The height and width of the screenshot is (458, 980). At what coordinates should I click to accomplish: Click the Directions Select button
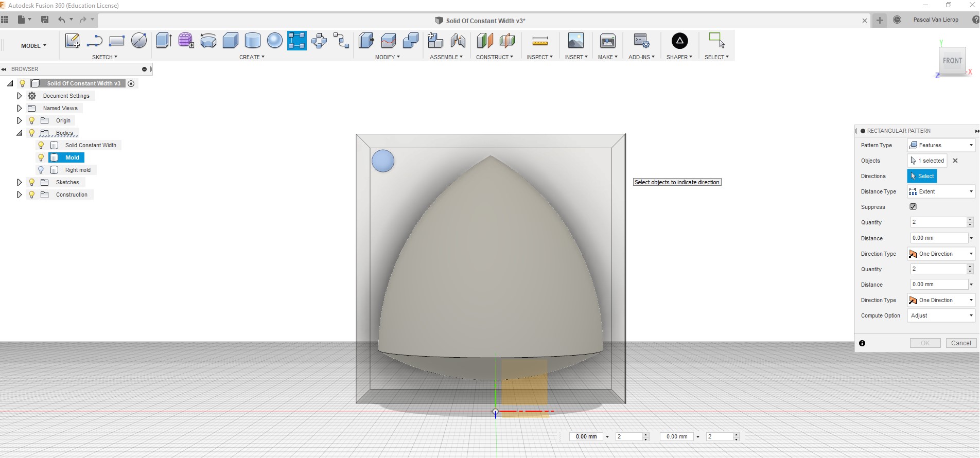[x=922, y=176]
